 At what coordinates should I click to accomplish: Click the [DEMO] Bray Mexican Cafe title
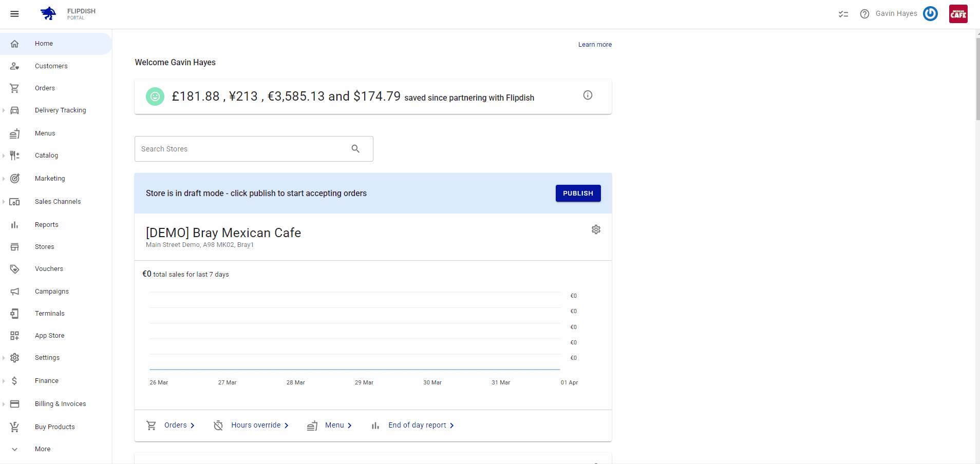pyautogui.click(x=223, y=233)
